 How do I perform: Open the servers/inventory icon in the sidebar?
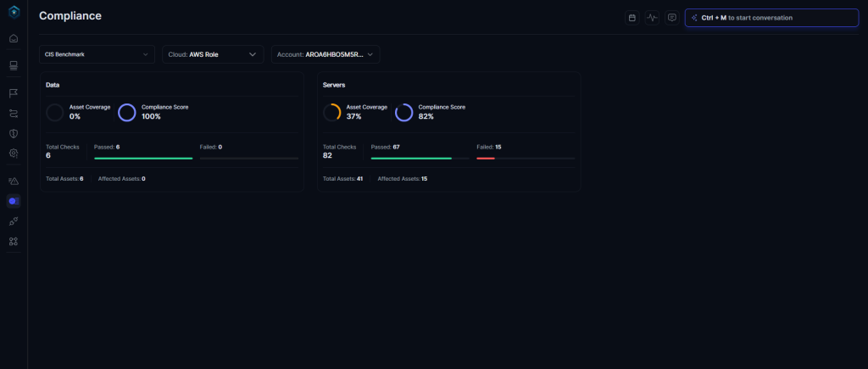point(14,65)
